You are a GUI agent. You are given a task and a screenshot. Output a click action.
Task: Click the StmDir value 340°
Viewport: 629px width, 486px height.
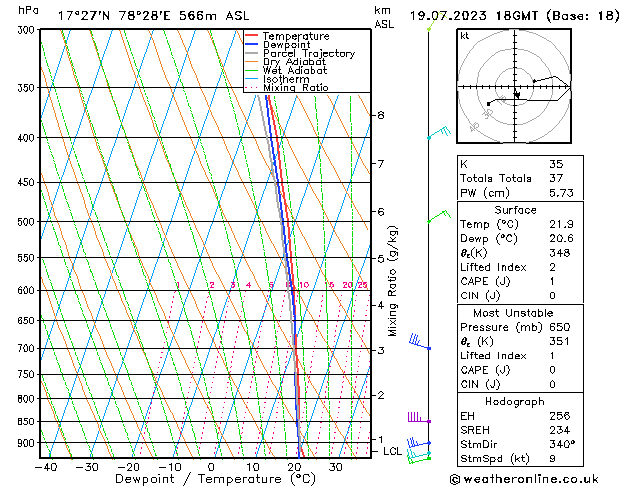pyautogui.click(x=562, y=444)
